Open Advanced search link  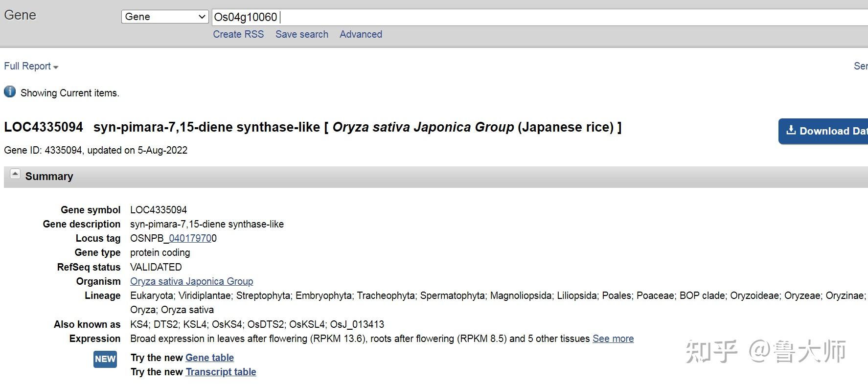pyautogui.click(x=361, y=34)
